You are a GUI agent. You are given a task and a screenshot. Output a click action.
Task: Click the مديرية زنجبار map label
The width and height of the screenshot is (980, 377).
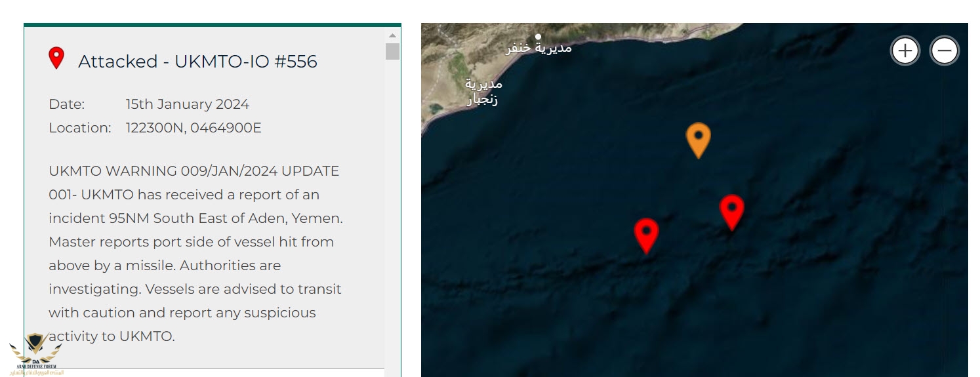(x=483, y=92)
